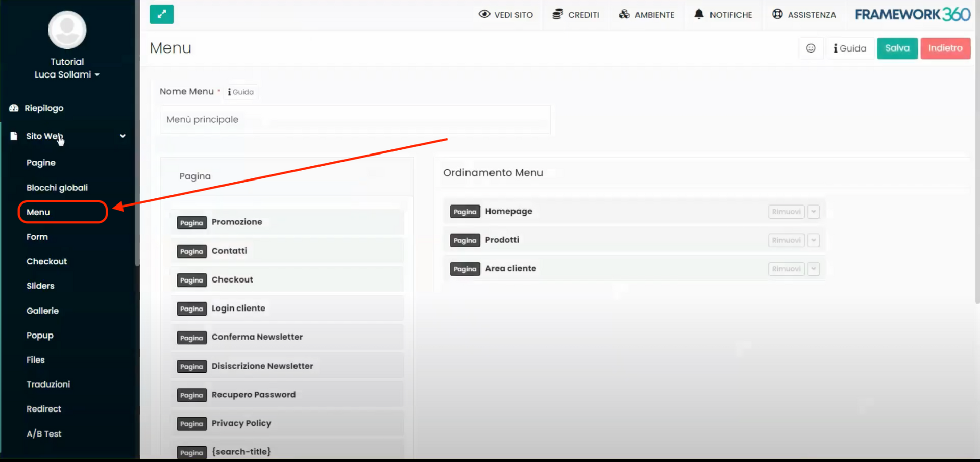
Task: Click the green fullscreen expand icon
Action: 161,14
